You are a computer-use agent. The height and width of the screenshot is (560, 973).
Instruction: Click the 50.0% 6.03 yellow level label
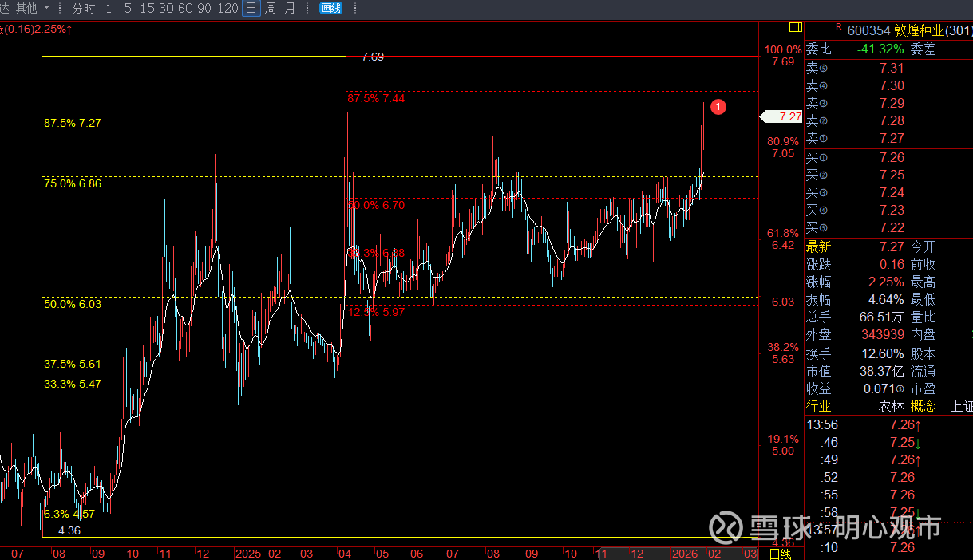click(x=73, y=304)
